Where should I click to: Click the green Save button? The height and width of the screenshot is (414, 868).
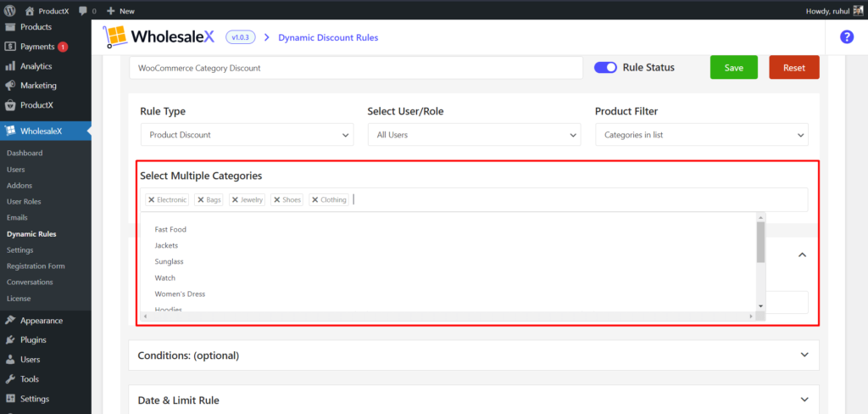coord(734,68)
